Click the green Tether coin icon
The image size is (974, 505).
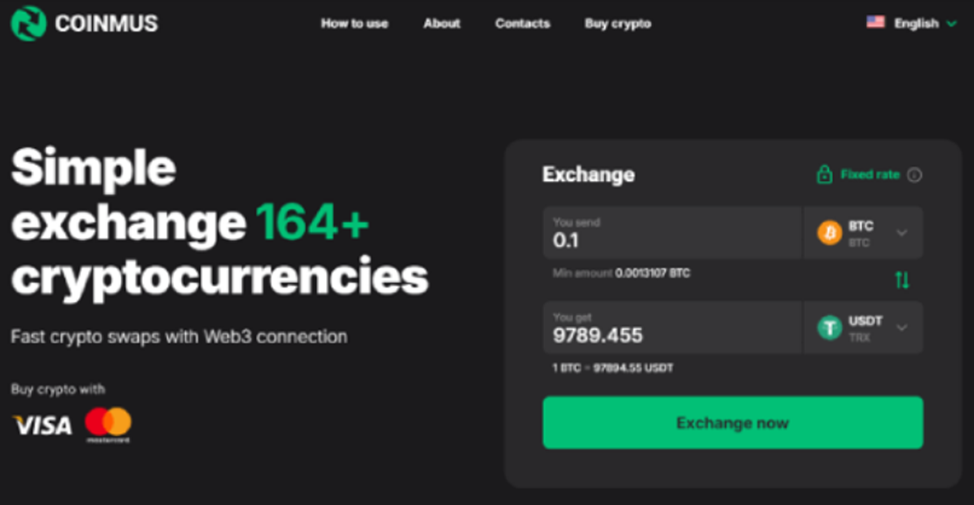(x=829, y=327)
